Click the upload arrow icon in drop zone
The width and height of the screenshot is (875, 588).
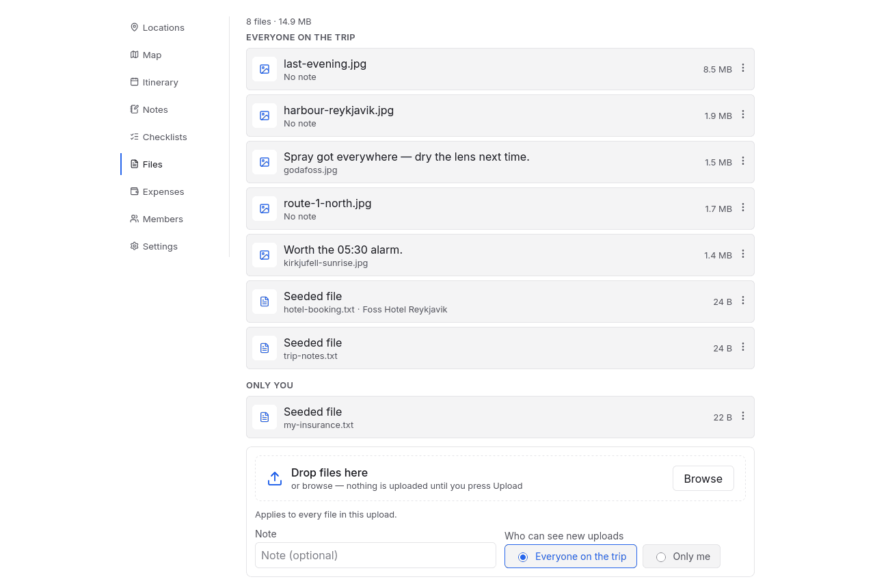point(275,479)
